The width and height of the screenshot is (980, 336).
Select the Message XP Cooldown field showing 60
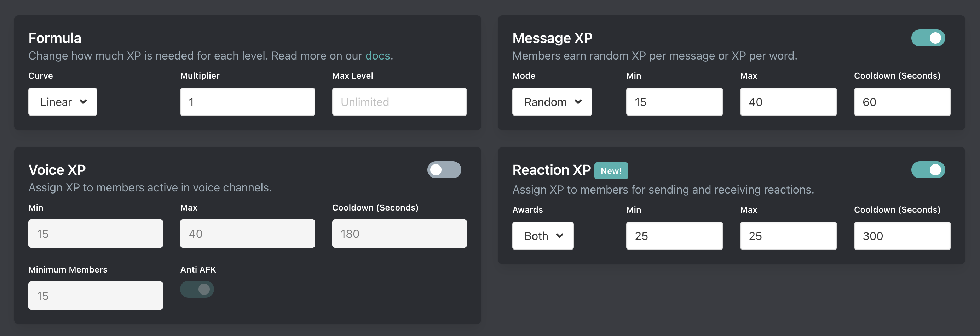pos(902,102)
